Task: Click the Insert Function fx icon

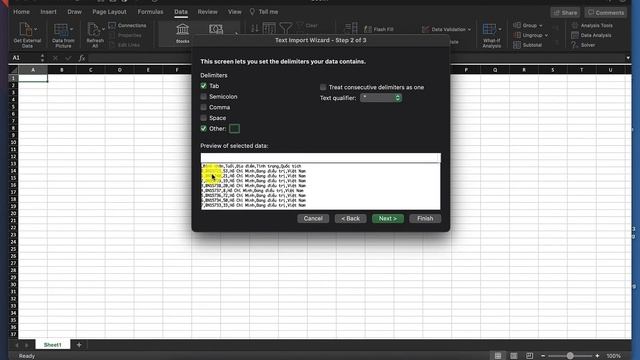Action: (x=82, y=58)
